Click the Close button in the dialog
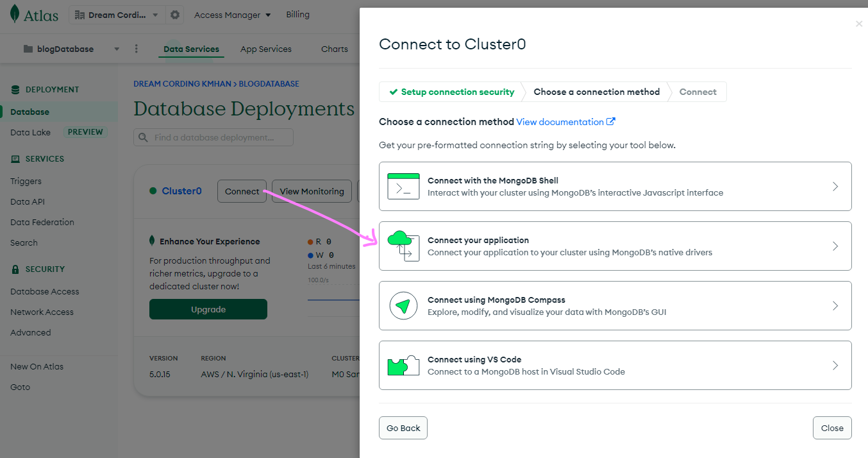The height and width of the screenshot is (458, 868). pyautogui.click(x=832, y=428)
